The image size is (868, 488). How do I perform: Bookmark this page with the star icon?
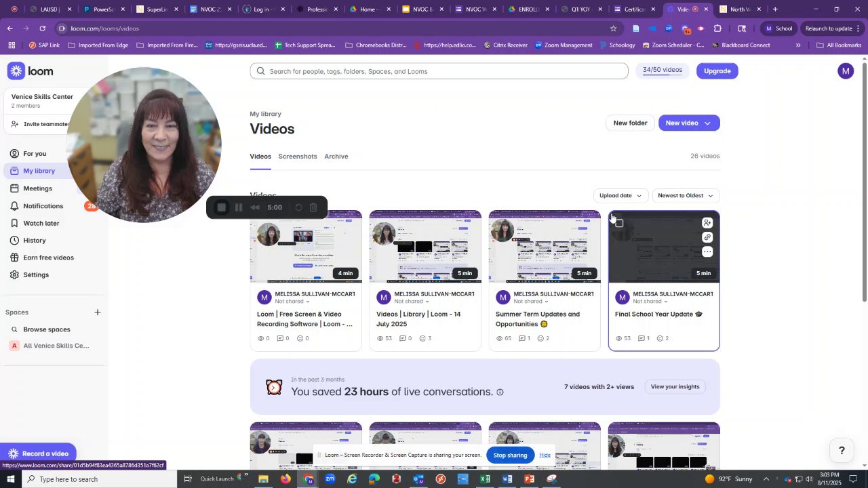pos(613,28)
